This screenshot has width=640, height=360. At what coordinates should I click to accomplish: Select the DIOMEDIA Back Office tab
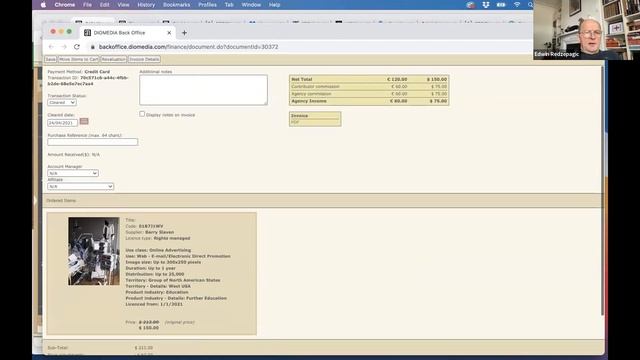click(119, 33)
